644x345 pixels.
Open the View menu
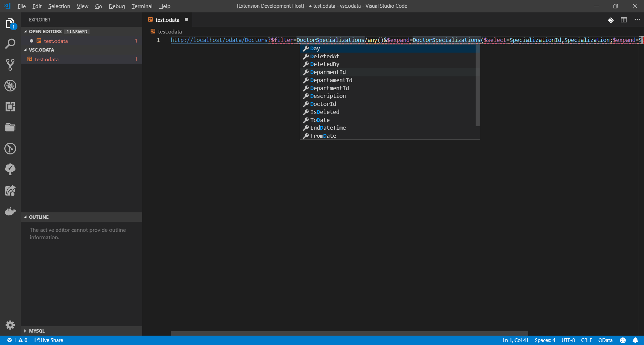point(83,6)
